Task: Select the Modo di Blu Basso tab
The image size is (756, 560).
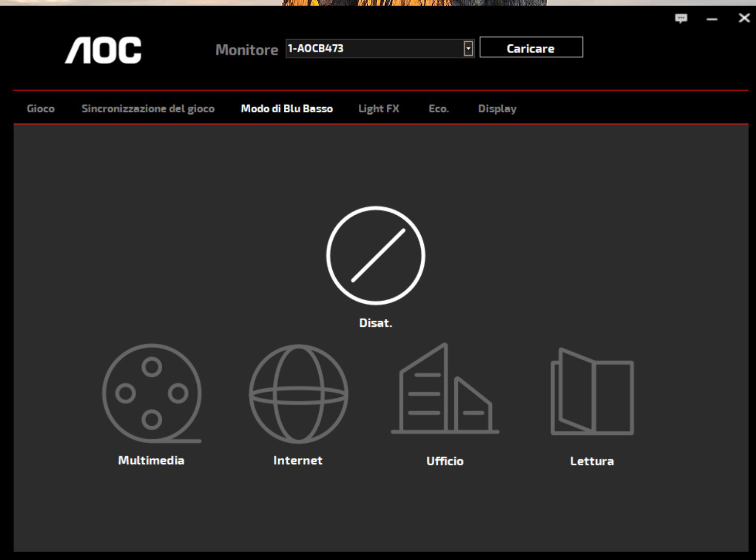Action: click(287, 109)
